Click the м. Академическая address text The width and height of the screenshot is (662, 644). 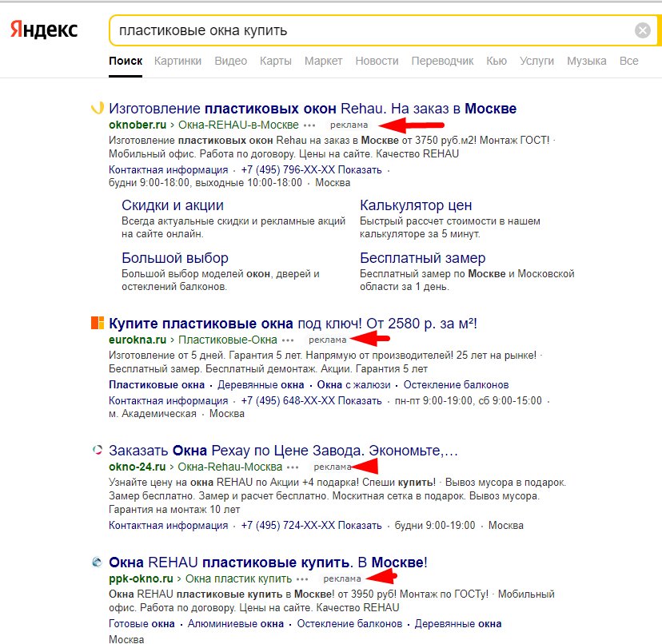click(153, 414)
